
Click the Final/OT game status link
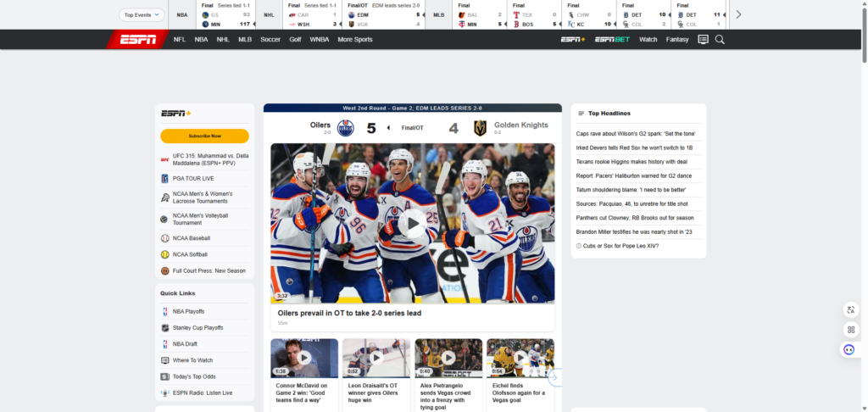(x=413, y=128)
